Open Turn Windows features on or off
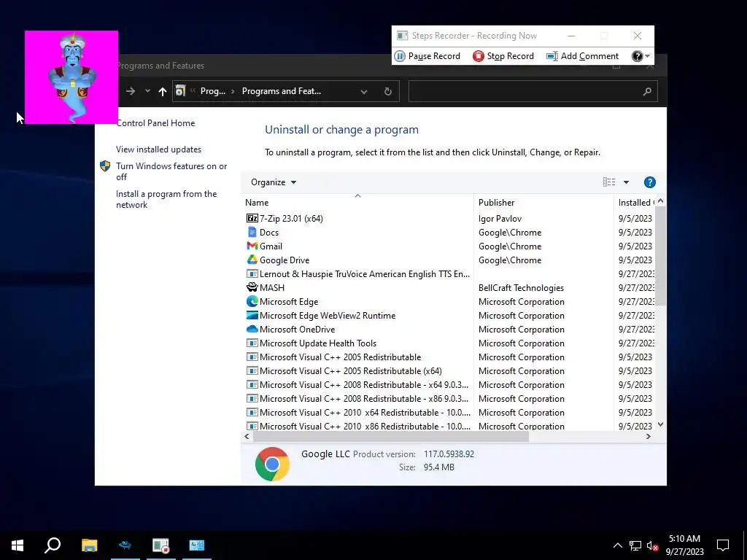This screenshot has height=560, width=747. (171, 171)
